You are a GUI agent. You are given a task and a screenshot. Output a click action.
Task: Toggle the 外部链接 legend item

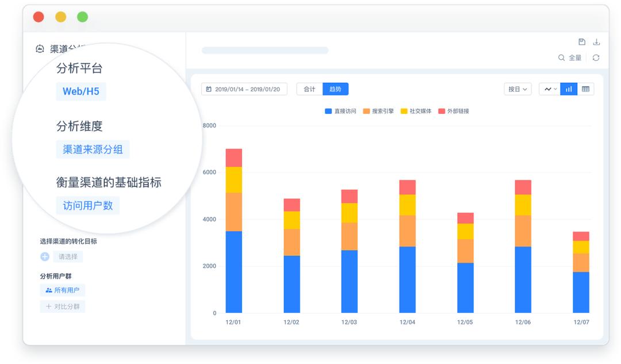coord(454,112)
